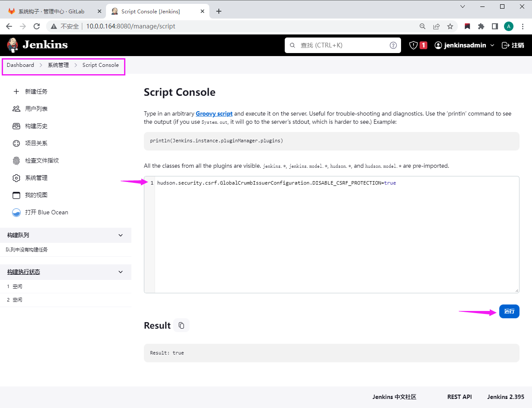The width and height of the screenshot is (532, 408).
Task: Click the 队列中没有构建任务 text
Action: (27, 250)
